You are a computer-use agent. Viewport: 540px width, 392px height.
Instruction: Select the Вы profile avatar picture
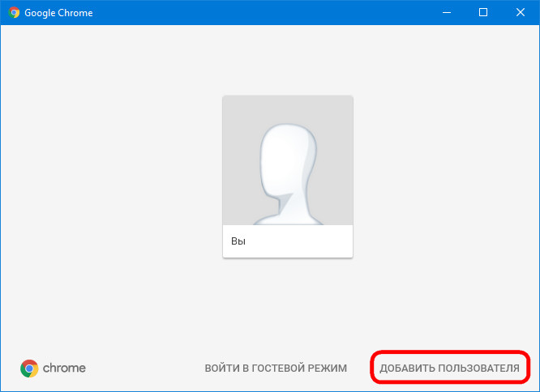pyautogui.click(x=288, y=160)
